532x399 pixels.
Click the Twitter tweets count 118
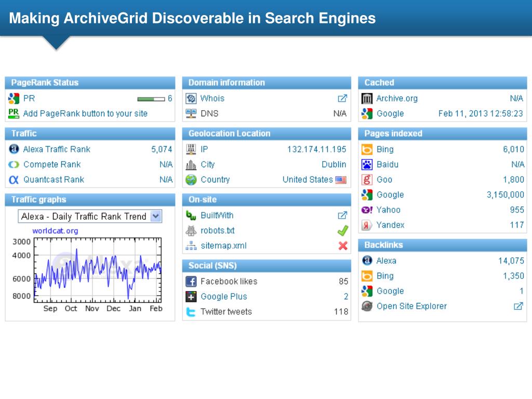341,312
